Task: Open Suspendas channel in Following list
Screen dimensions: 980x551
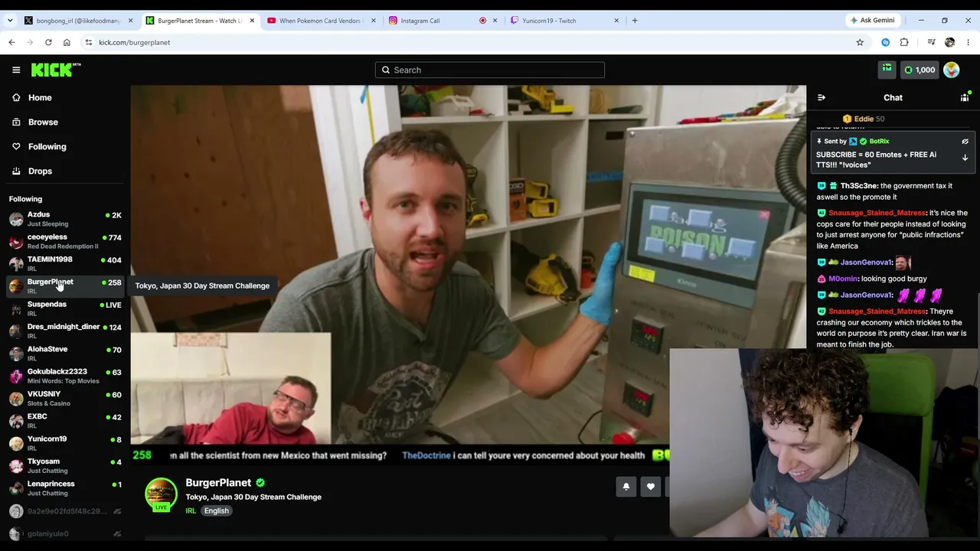Action: pos(65,308)
